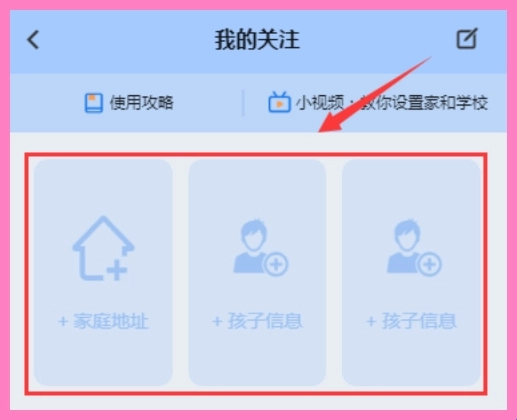Open the 使用攻略 guide link
Viewport: 517px width, 420px height.
142,103
